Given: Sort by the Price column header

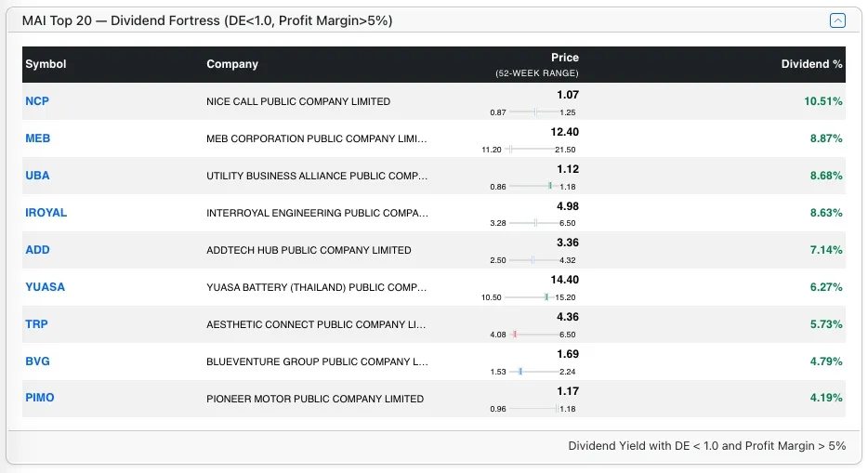Looking at the screenshot, I should click(x=565, y=58).
